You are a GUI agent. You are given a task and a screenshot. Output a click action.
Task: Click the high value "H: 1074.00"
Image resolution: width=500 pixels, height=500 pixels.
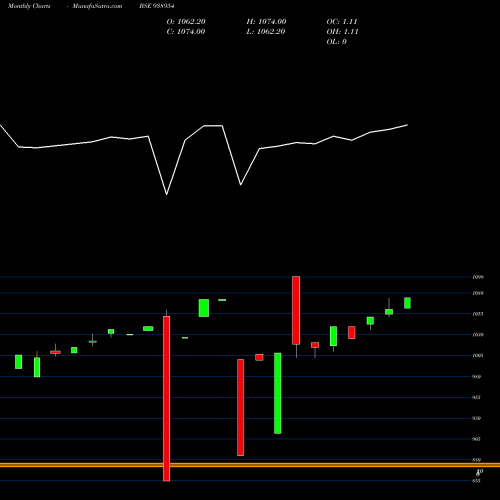[x=266, y=22]
